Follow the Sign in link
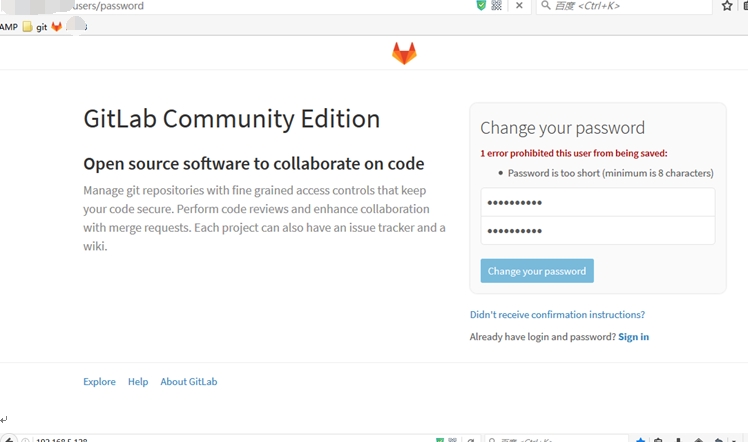Image resolution: width=748 pixels, height=442 pixels. 634,337
